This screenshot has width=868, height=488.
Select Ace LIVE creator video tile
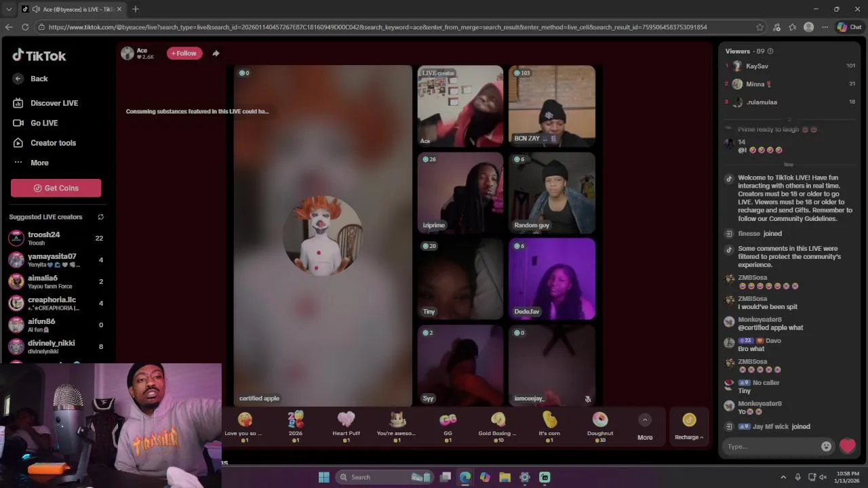pos(460,106)
